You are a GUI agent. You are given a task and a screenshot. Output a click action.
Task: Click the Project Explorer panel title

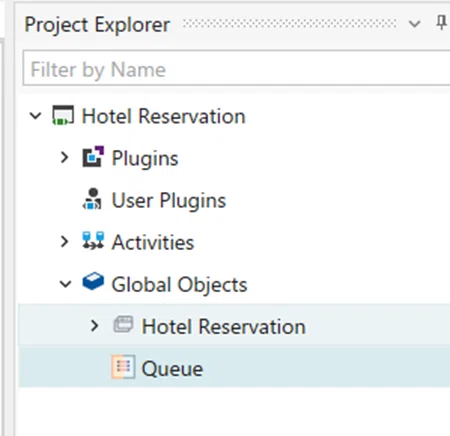97,25
